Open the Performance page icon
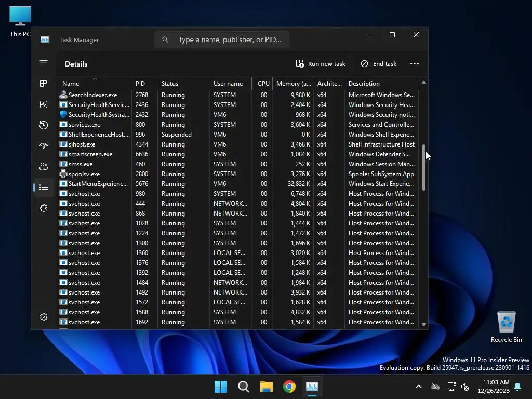532x399 pixels. click(44, 104)
